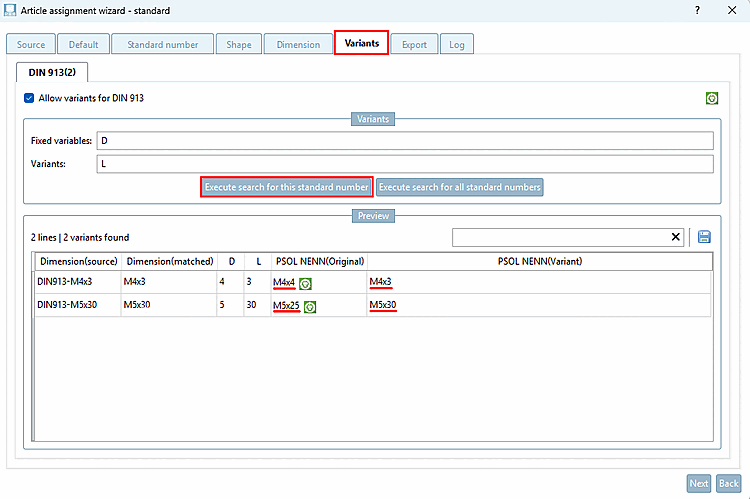The image size is (750, 499).
Task: Execute search for all standard numbers
Action: [460, 187]
